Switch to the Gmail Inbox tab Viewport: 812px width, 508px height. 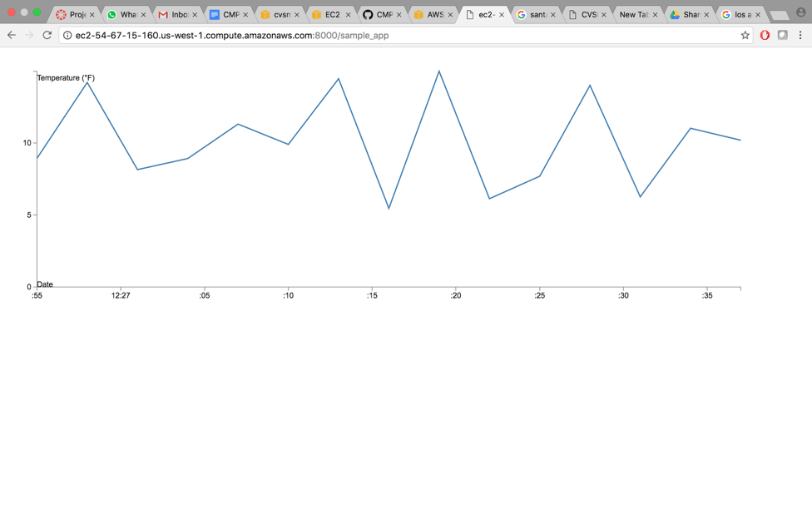point(177,14)
